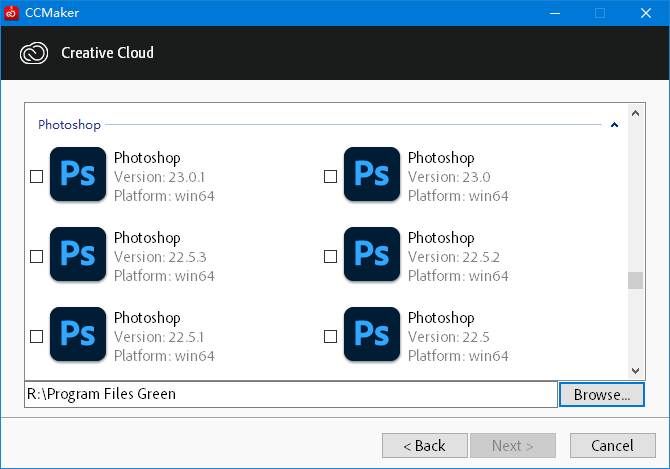Image resolution: width=670 pixels, height=469 pixels.
Task: Click the scrollbar up arrow
Action: [635, 113]
